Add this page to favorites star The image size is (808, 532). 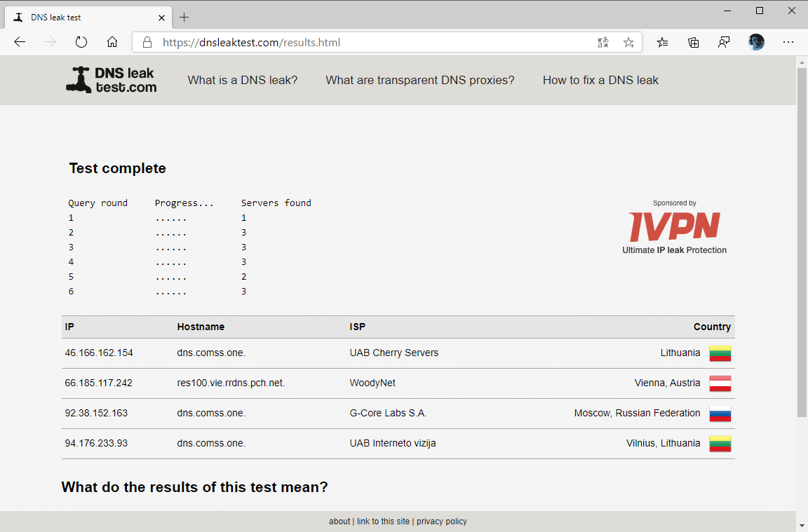click(x=628, y=42)
